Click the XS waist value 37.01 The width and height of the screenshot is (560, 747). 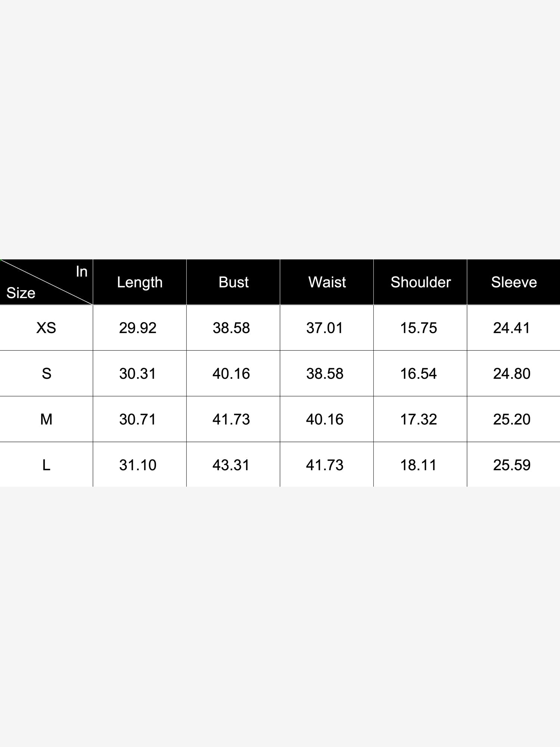325,328
